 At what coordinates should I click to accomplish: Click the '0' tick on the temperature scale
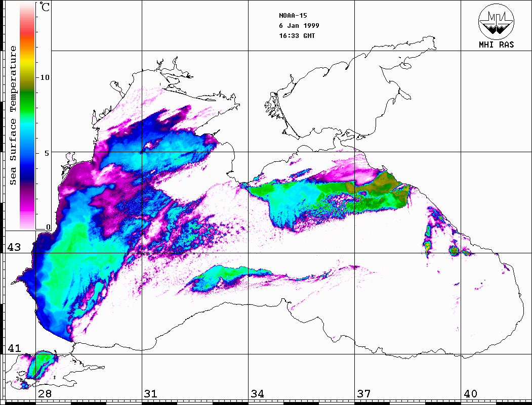coord(48,227)
